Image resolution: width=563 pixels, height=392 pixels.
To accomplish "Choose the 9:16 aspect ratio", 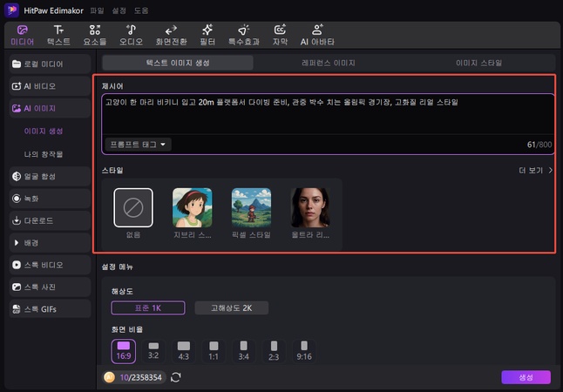I will click(x=304, y=351).
